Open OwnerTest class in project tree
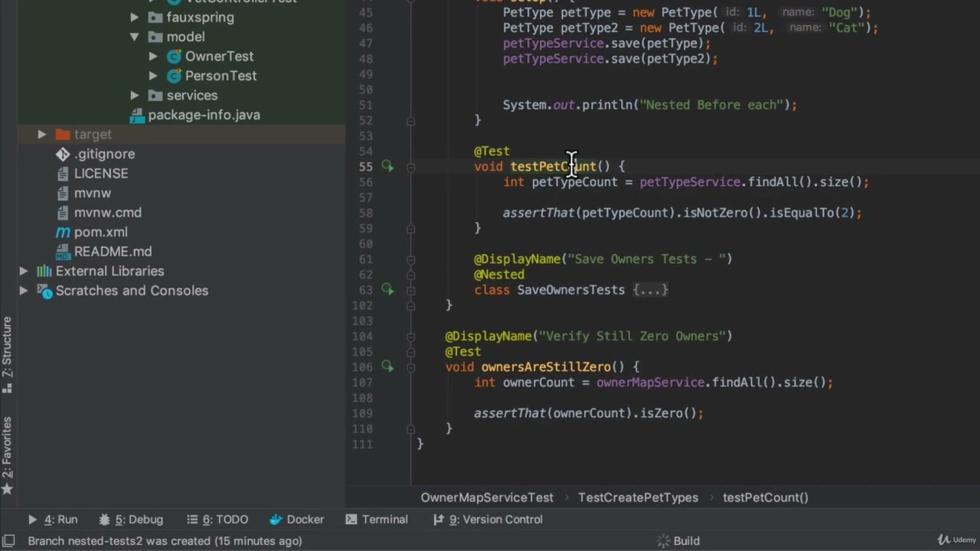This screenshot has width=980, height=551. [219, 56]
